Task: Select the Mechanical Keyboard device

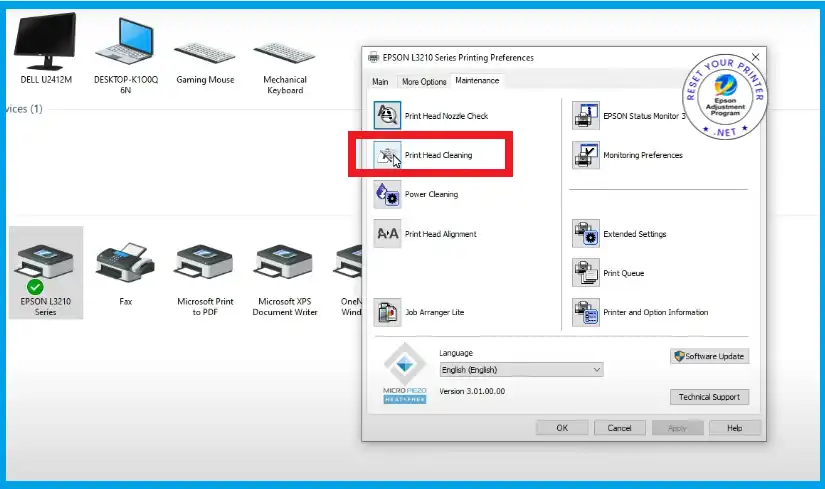Action: (285, 67)
